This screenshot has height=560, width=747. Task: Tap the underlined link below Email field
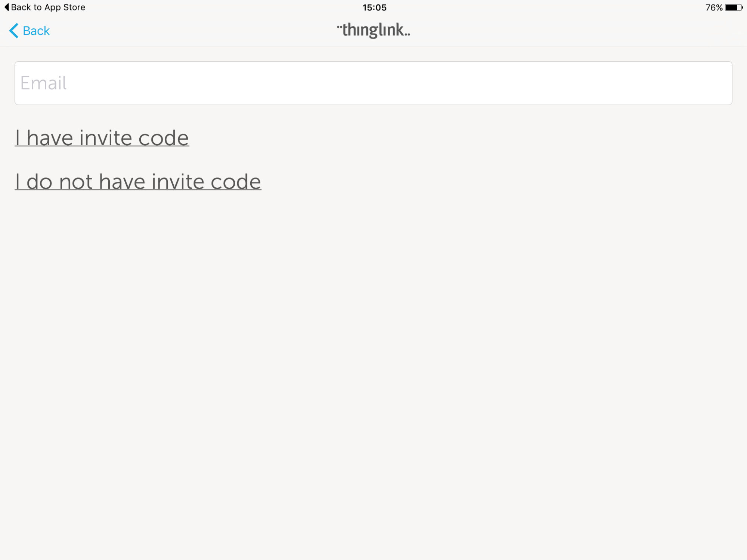(x=102, y=138)
